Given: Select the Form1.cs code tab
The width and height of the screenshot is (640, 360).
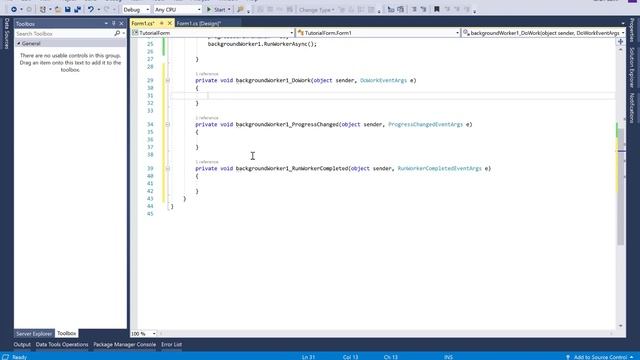Looking at the screenshot, I should (143, 23).
